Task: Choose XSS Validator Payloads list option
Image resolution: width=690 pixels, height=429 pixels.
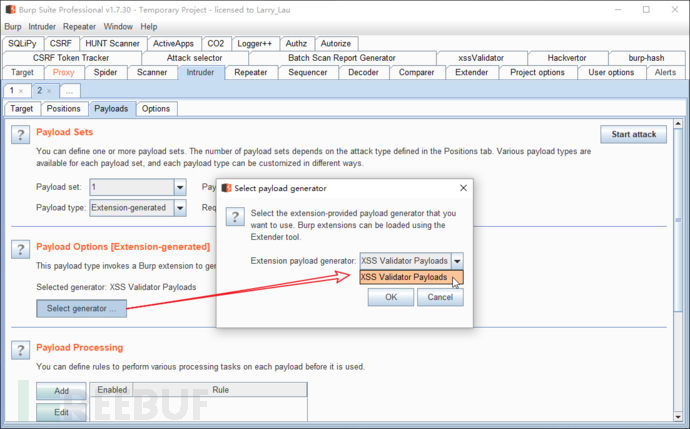Action: pos(411,277)
